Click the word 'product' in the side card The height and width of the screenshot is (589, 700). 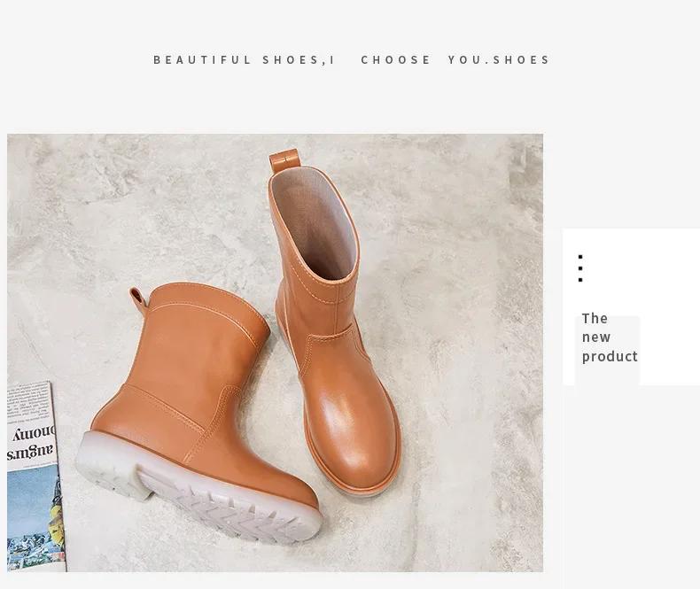[x=610, y=357]
